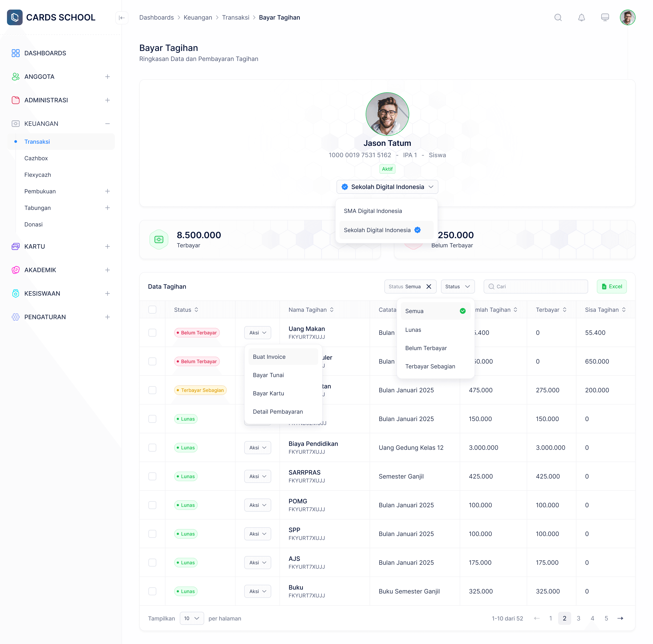Select Bayar Tunai from action menu
653x644 pixels.
tap(268, 375)
